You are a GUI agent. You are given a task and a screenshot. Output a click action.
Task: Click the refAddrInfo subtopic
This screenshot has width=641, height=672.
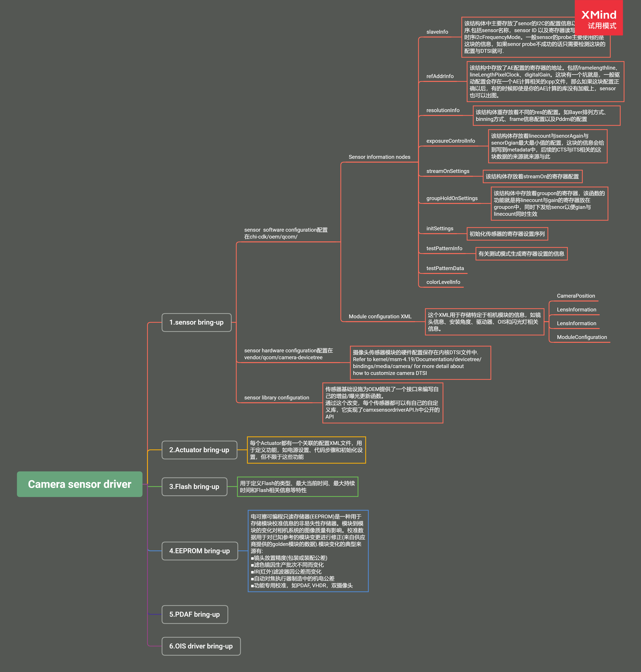(x=440, y=77)
